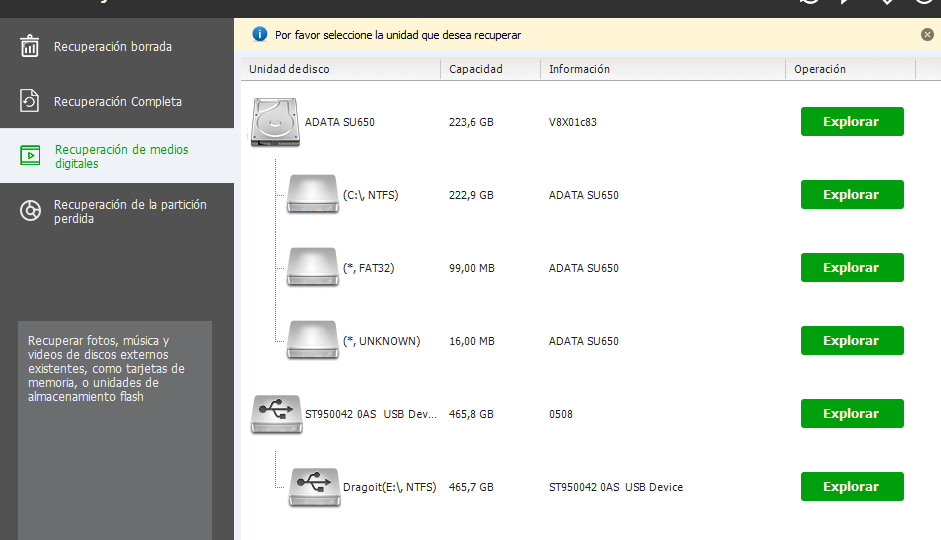Click the Recuperación Completa document icon

click(29, 101)
